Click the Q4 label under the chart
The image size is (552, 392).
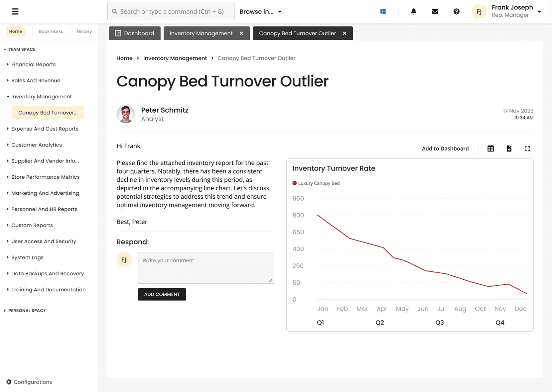[x=500, y=323]
